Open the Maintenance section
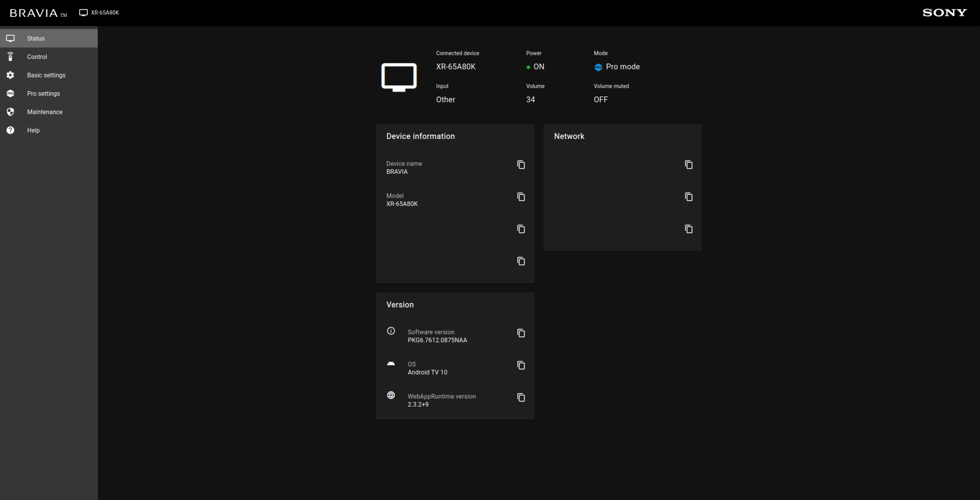 (x=48, y=112)
